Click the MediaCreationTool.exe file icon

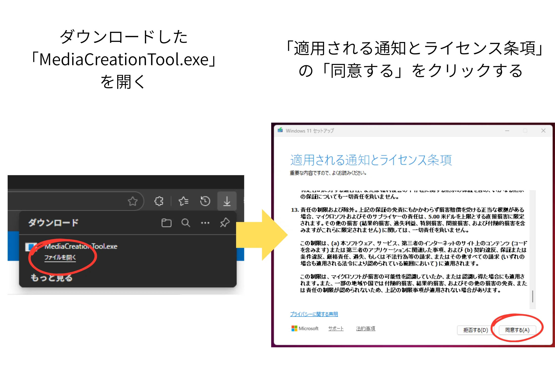31,247
